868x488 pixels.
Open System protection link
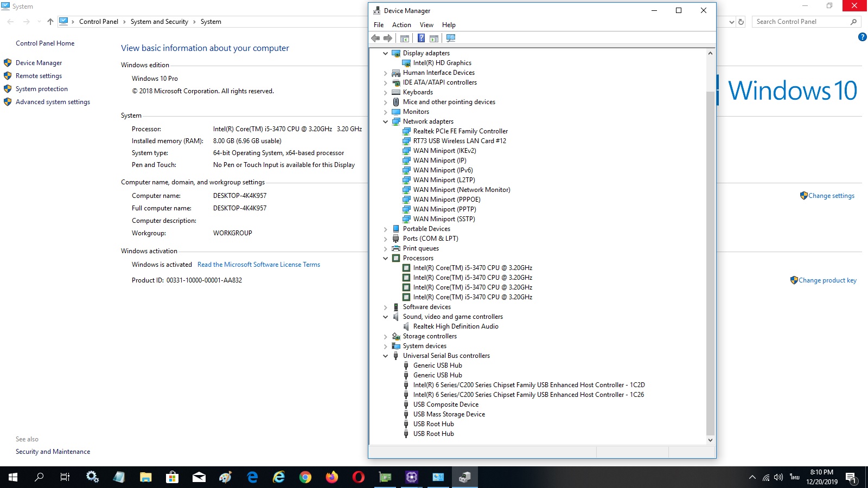tap(42, 89)
